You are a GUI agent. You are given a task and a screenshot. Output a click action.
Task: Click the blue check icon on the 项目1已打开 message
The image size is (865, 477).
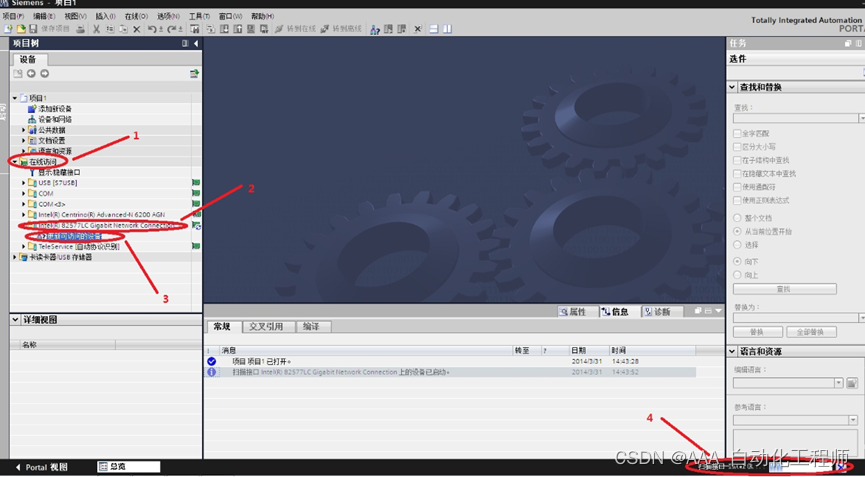click(x=211, y=361)
